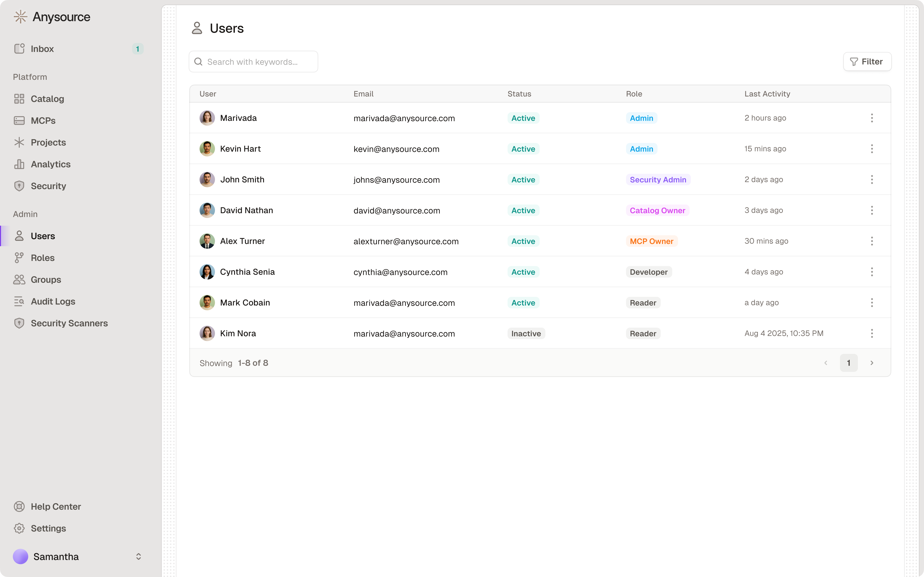
Task: Click the Catalog grid icon
Action: click(x=19, y=99)
